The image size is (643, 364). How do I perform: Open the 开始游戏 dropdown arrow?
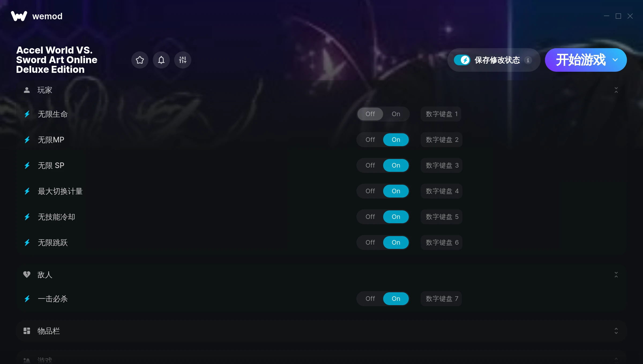[x=615, y=60]
